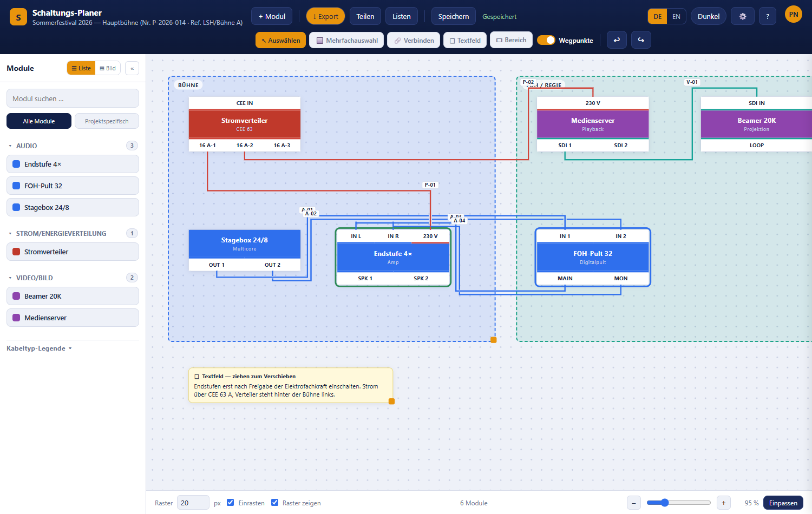The image size is (812, 514).
Task: Click the orange S app logo
Action: 18,17
